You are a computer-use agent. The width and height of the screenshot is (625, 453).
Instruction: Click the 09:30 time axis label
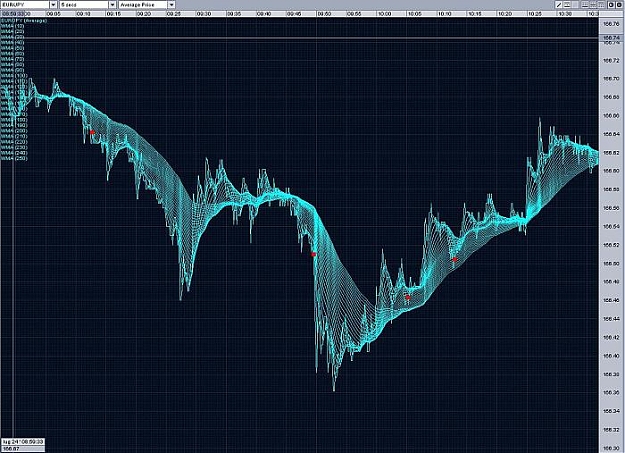point(204,14)
